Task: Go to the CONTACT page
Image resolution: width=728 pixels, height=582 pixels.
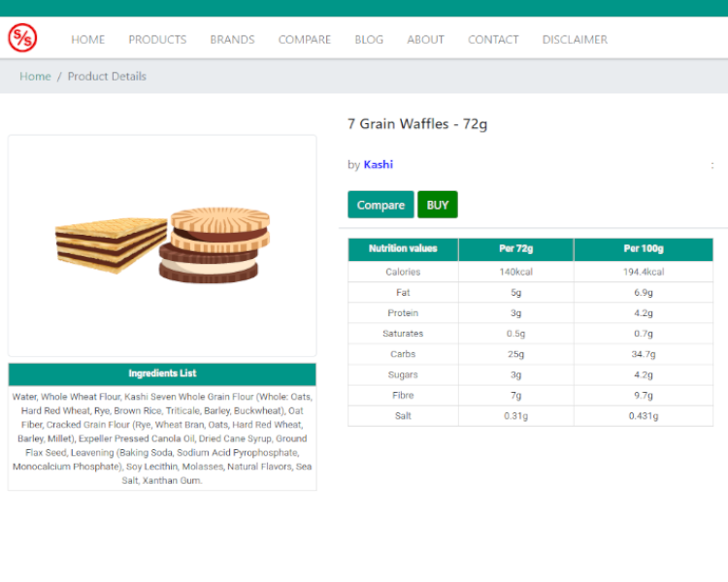Action: point(493,40)
